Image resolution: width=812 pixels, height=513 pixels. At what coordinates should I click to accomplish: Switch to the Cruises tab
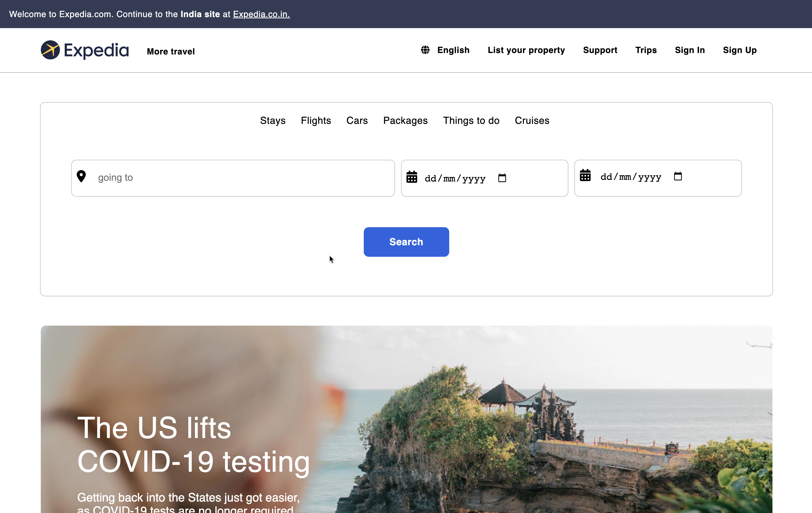(x=532, y=120)
